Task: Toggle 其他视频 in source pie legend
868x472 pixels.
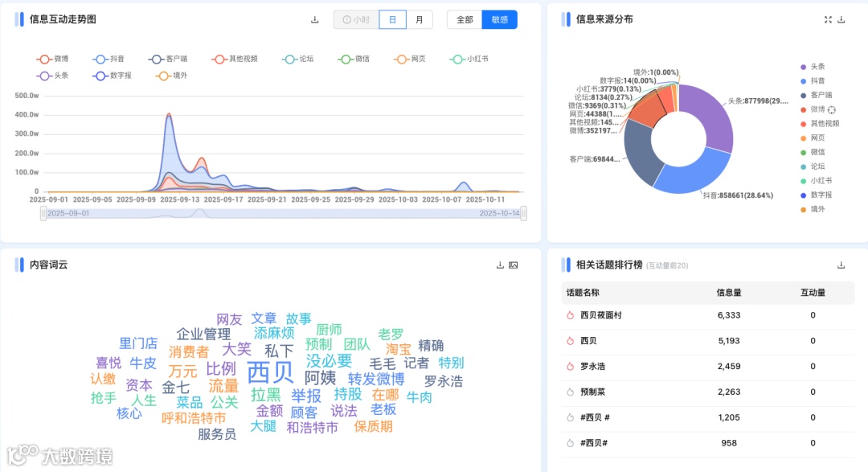Action: (x=820, y=124)
